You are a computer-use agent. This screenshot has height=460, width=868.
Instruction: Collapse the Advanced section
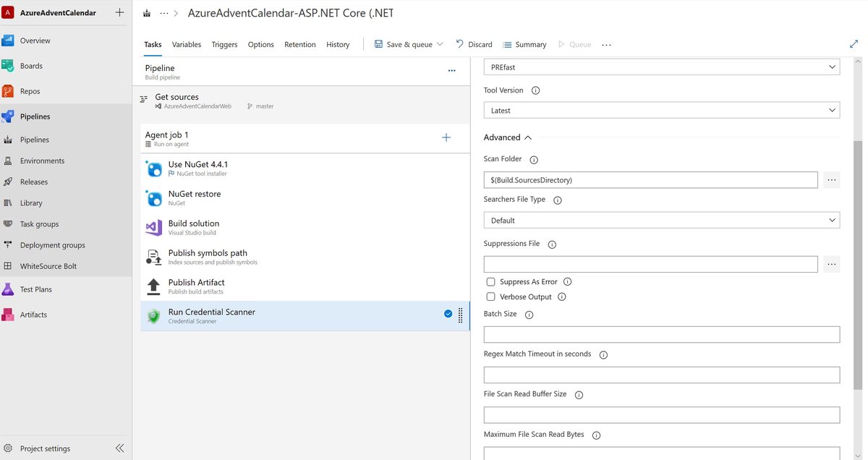click(x=508, y=137)
